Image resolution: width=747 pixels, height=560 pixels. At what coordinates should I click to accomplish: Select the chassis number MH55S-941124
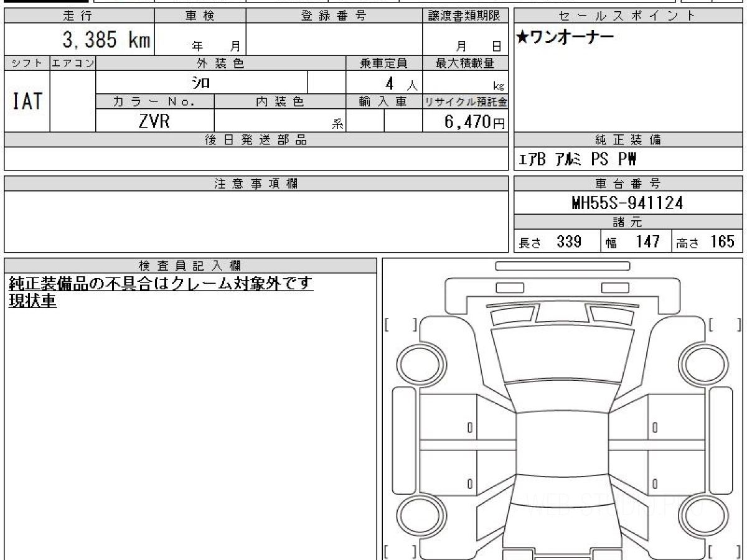(x=627, y=203)
